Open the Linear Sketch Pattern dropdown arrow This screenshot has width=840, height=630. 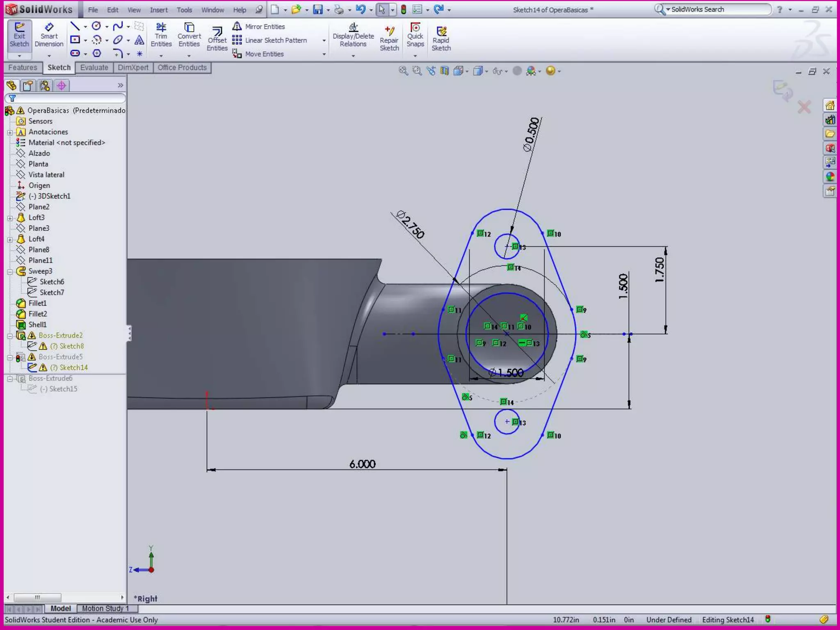[324, 41]
